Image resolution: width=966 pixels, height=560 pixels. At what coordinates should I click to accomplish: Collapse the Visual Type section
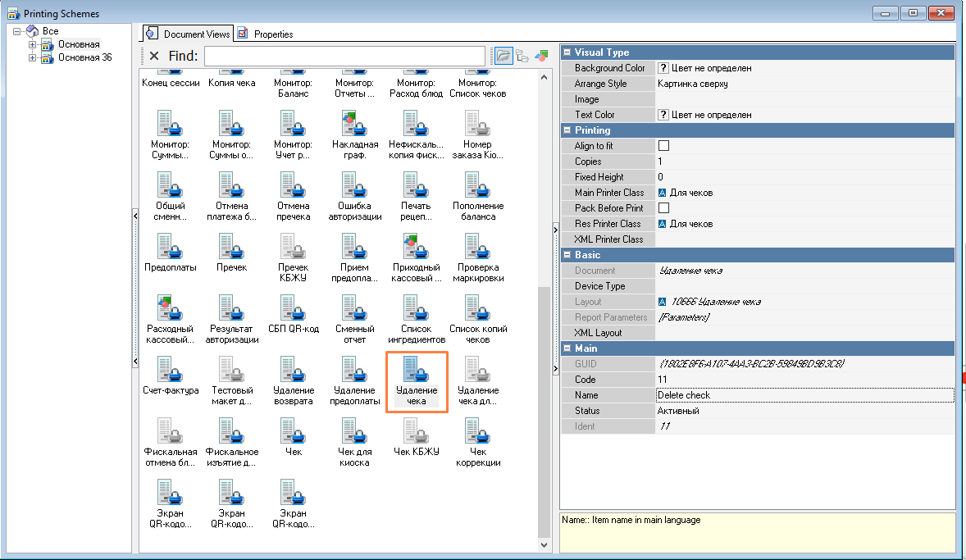pos(567,52)
